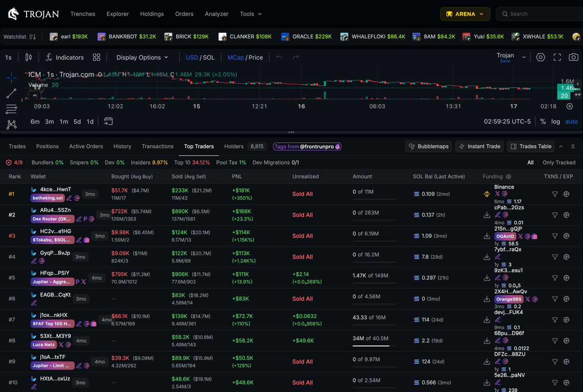Screen dimensions: 583x392
Task: Open explorer icon for ARu4...5SZn row
Action: pyautogui.click(x=566, y=215)
